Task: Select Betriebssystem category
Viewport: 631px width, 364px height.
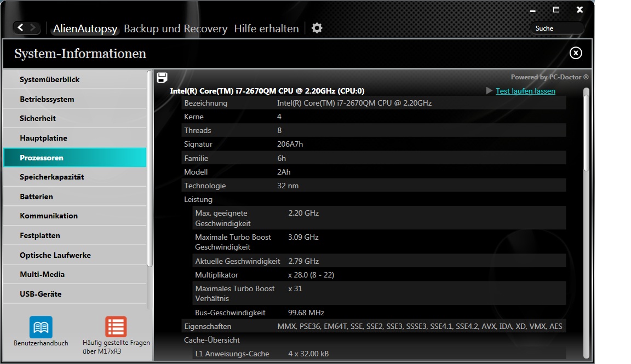Action: pos(75,99)
